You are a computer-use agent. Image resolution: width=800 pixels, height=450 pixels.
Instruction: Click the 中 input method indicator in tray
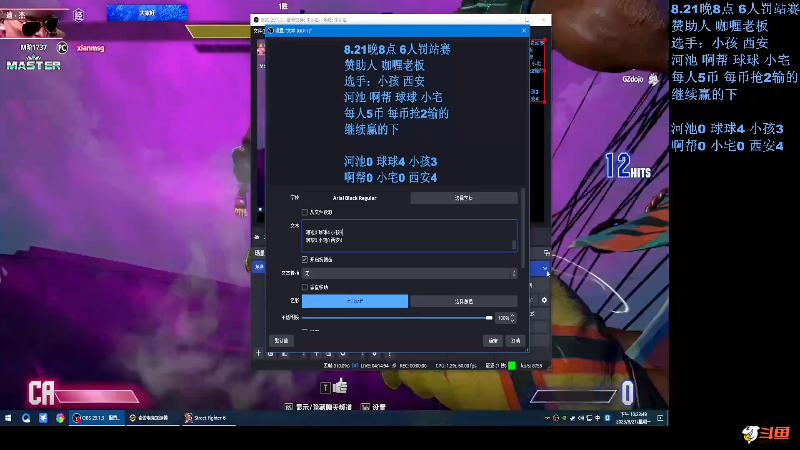click(x=597, y=418)
